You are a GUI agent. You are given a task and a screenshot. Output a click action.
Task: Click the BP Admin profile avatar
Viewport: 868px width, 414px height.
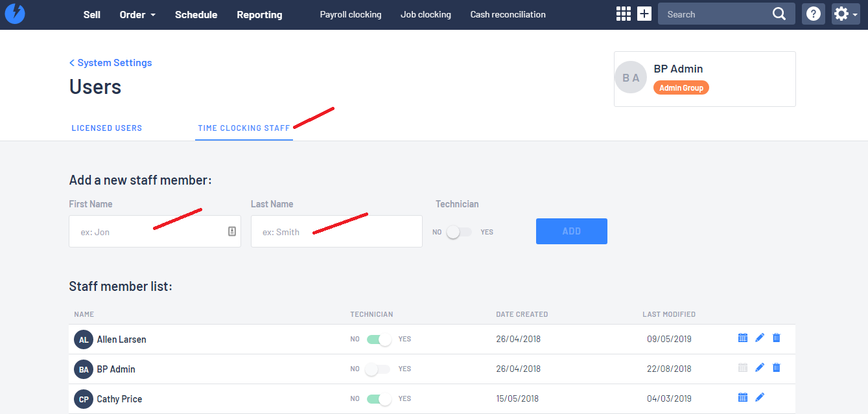tap(631, 77)
